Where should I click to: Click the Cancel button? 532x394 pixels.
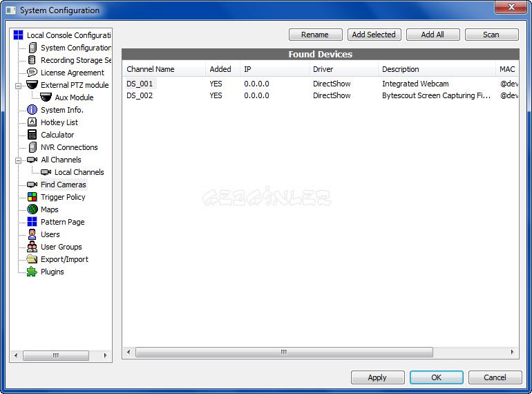tap(495, 377)
